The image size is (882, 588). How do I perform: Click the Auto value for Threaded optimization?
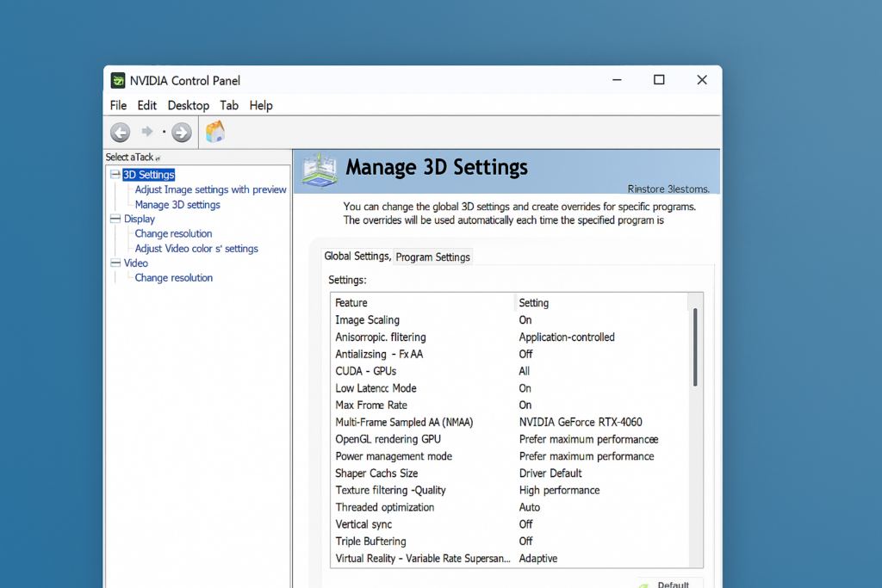(530, 507)
